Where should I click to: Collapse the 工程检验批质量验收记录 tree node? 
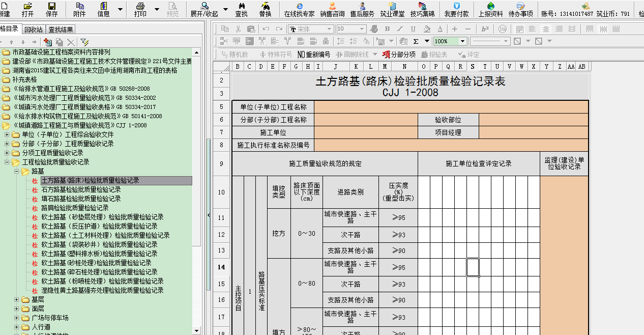coord(7,162)
